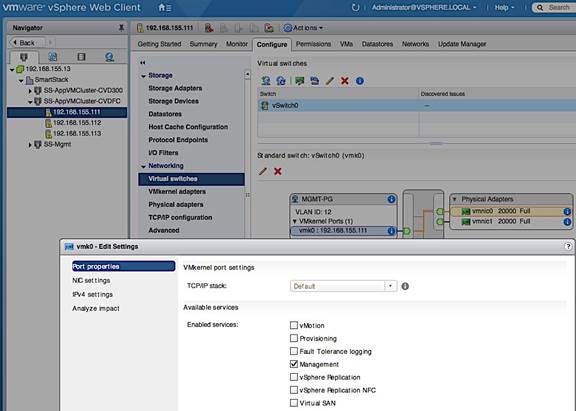Switch to the Monitor tab
Viewport: 576px width, 411px height.
pyautogui.click(x=237, y=44)
